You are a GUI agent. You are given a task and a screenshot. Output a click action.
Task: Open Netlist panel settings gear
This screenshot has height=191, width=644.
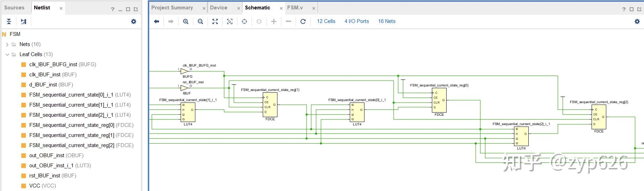tap(133, 22)
